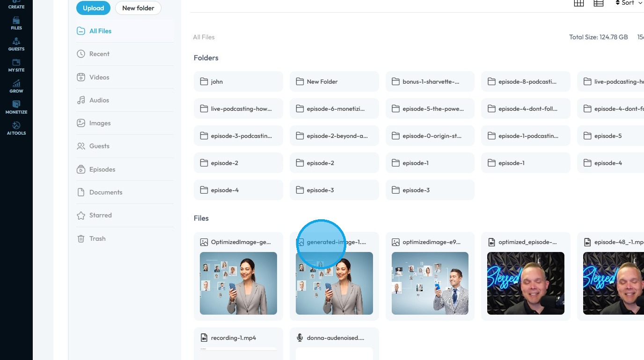Switch to list view layout
The width and height of the screenshot is (644, 360).
599,3
